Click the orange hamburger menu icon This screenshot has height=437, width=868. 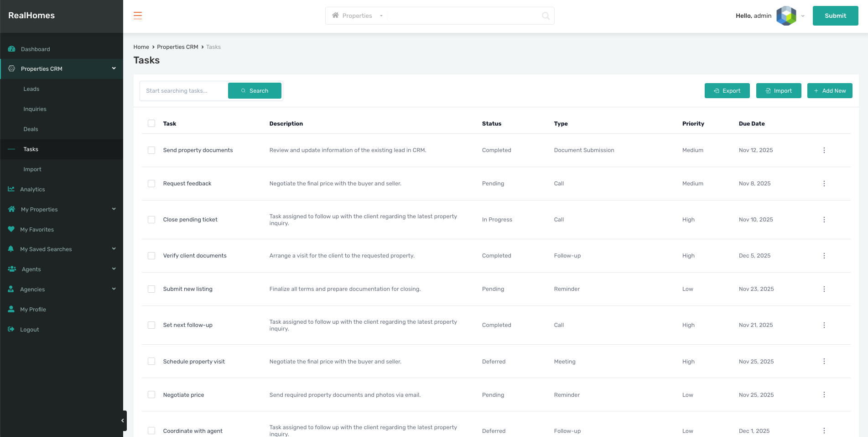[138, 16]
